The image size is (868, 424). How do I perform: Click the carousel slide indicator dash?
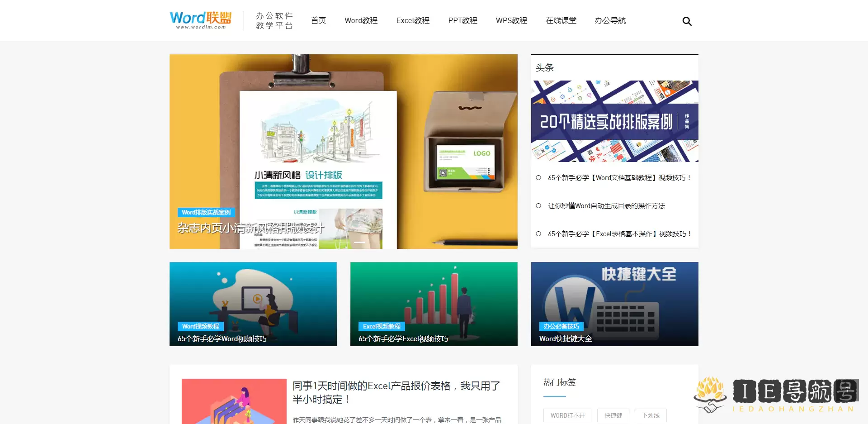359,243
